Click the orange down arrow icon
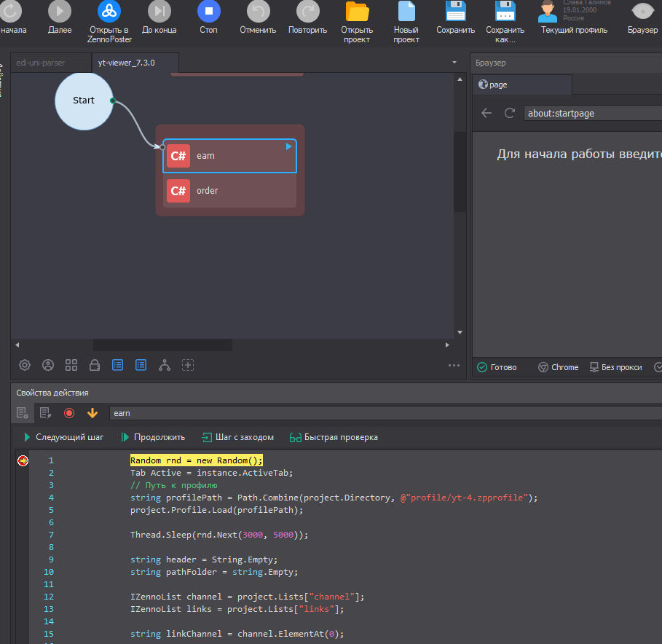Viewport: 662px width, 644px height. pos(92,413)
